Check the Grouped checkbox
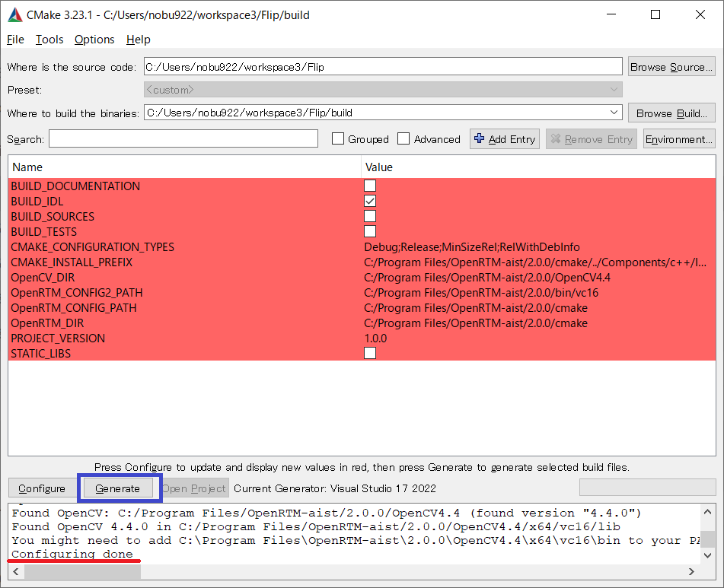The image size is (724, 588). [x=338, y=138]
